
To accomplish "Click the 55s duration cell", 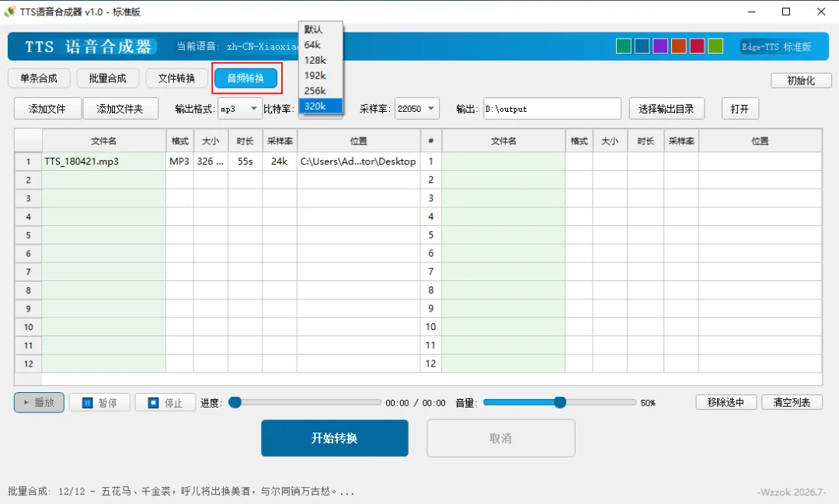I will tap(245, 161).
